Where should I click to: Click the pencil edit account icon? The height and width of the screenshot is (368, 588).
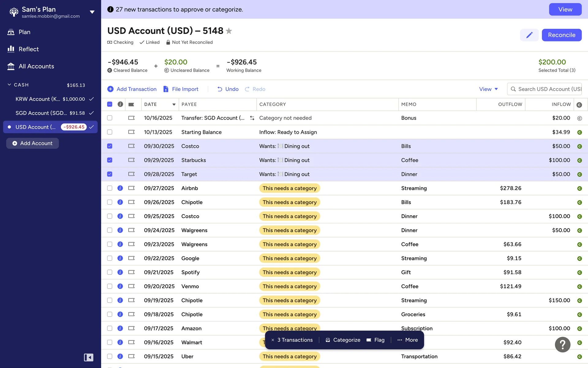529,35
